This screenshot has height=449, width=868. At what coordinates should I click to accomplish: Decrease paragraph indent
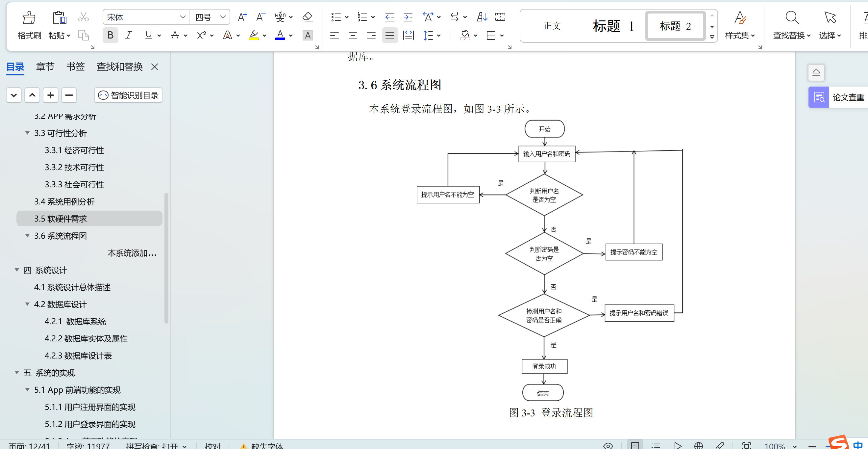(389, 17)
